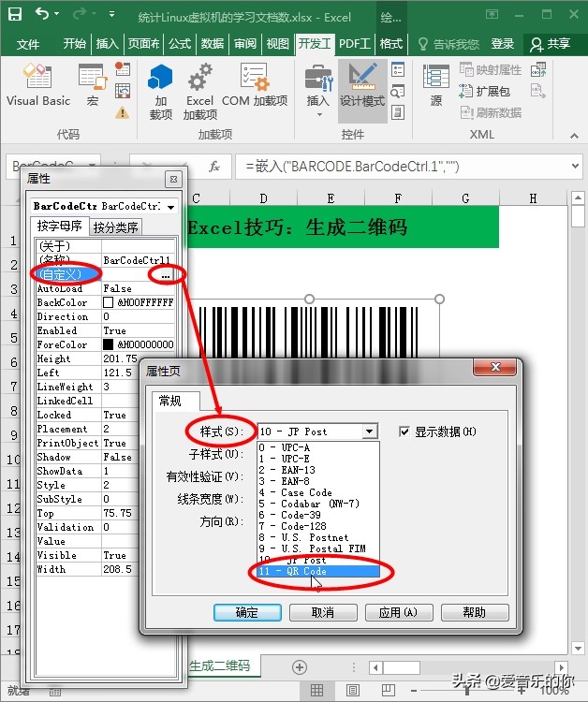Screen dimensions: 588x702
Task: Click the ForeColor black swatch
Action: (x=108, y=344)
